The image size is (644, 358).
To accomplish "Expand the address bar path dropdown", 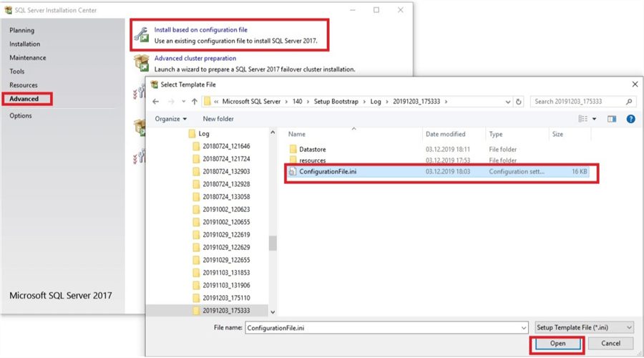I will click(x=508, y=102).
